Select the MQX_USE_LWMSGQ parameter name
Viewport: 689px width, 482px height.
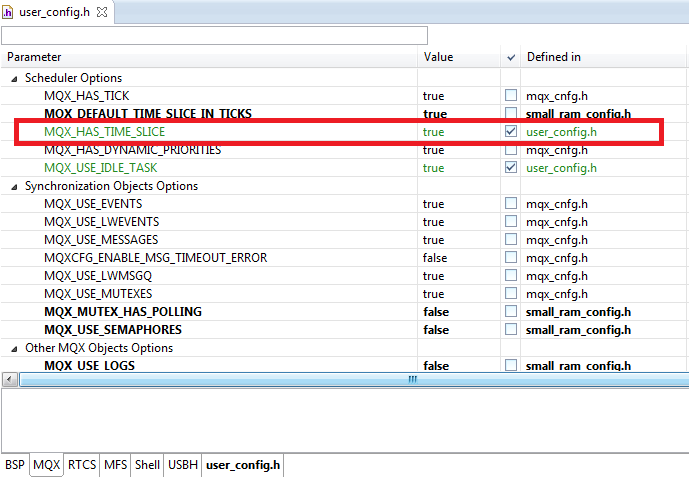(98, 276)
